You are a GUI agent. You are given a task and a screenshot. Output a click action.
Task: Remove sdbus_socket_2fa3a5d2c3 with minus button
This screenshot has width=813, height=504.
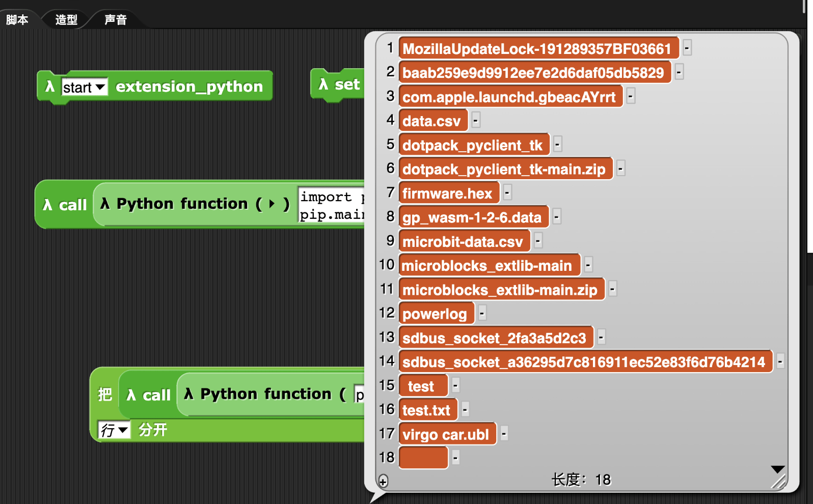click(x=602, y=337)
